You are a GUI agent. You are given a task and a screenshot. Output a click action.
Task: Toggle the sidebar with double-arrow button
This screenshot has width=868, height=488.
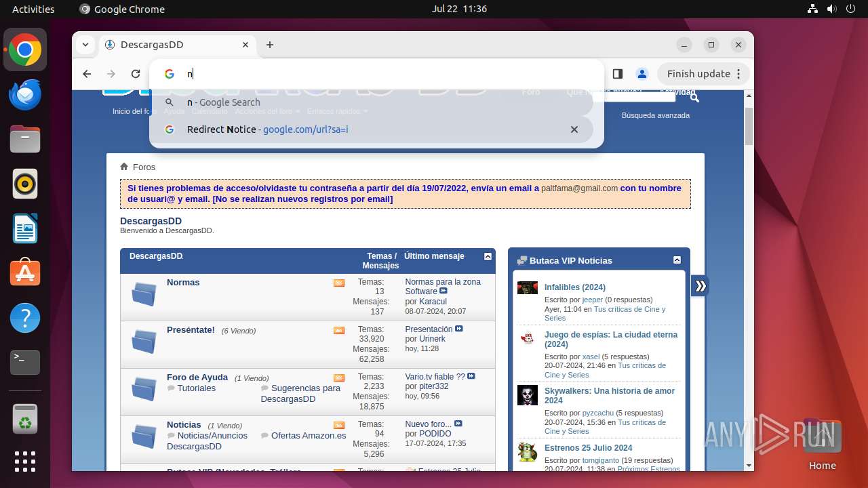701,286
